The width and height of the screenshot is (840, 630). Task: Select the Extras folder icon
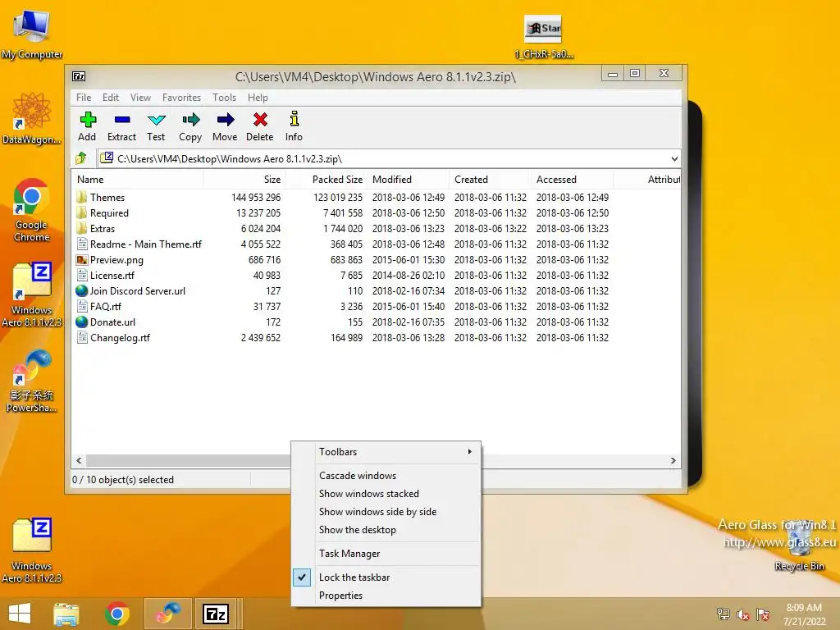(82, 228)
